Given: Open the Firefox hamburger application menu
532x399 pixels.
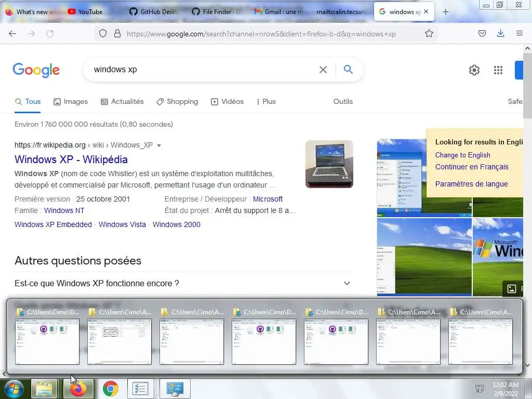Looking at the screenshot, I should 519,33.
